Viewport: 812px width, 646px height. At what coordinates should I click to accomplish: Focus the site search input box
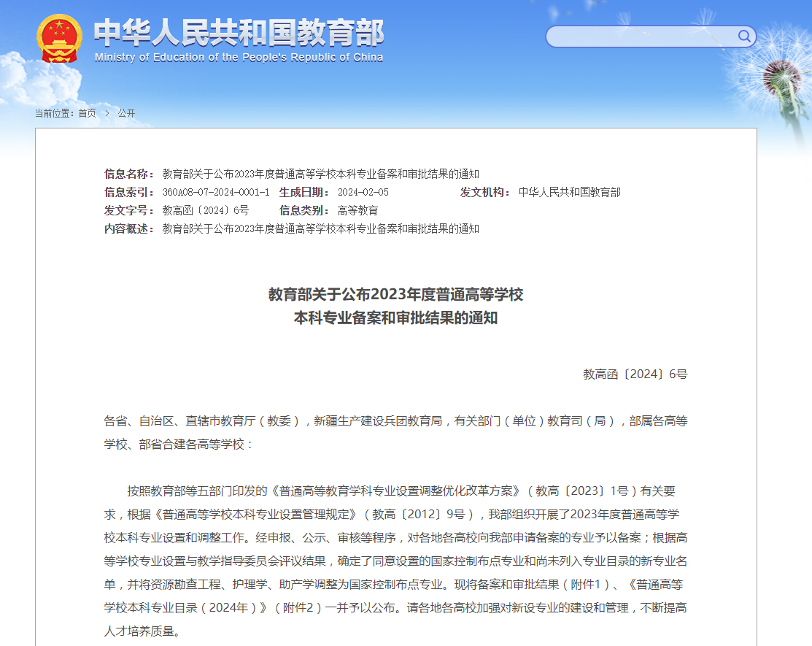pyautogui.click(x=642, y=36)
